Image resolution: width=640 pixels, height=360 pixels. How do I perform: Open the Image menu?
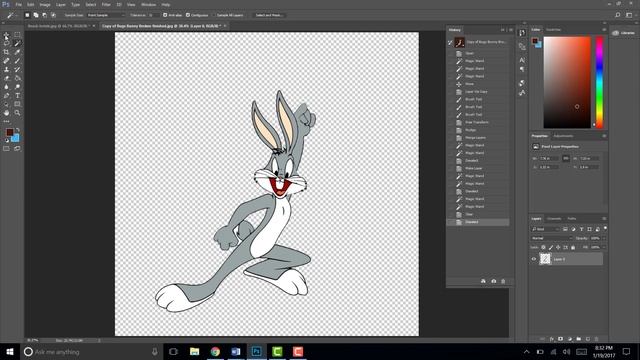45,4
